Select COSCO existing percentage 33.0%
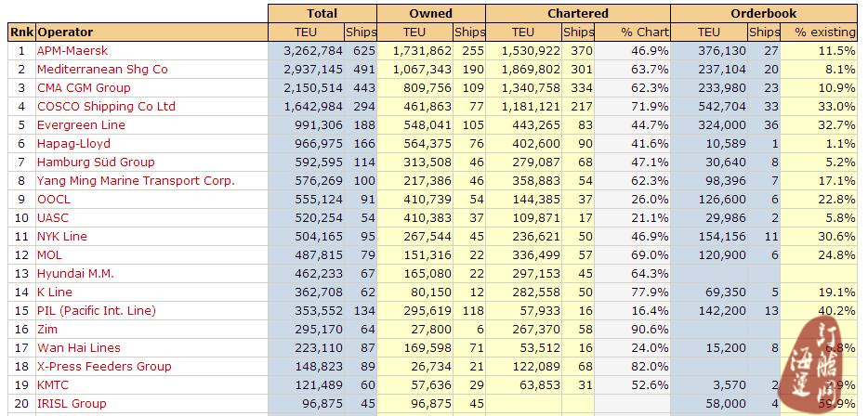Viewport: 868px width, 416px height. coord(836,107)
